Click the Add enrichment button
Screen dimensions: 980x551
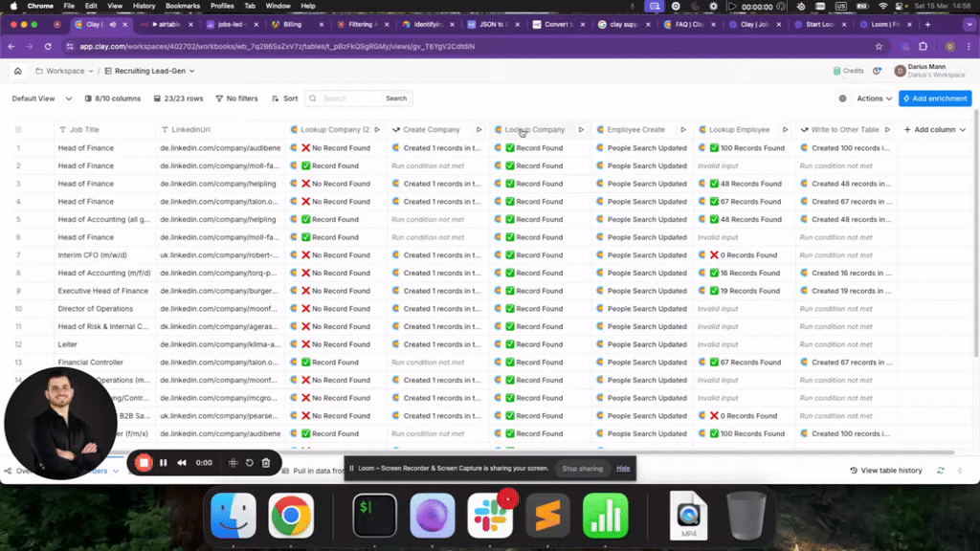point(935,99)
